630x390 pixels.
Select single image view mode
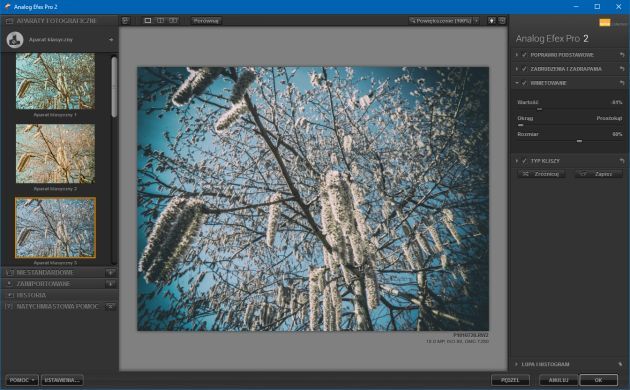tap(148, 20)
